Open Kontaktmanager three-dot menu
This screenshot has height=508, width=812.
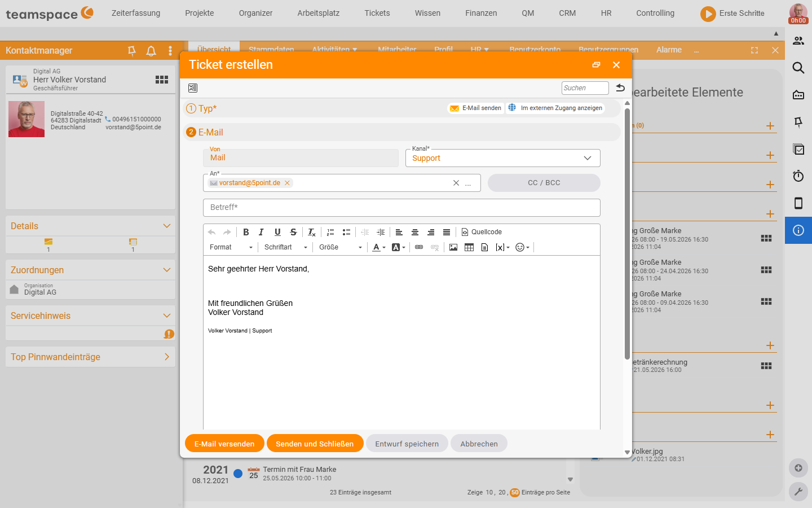pyautogui.click(x=170, y=51)
